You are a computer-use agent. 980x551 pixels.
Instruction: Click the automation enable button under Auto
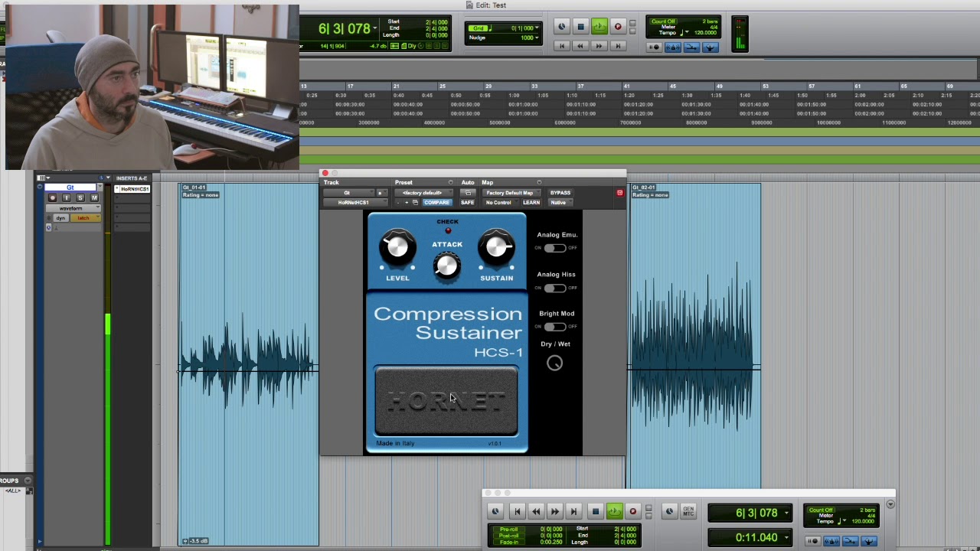point(468,193)
